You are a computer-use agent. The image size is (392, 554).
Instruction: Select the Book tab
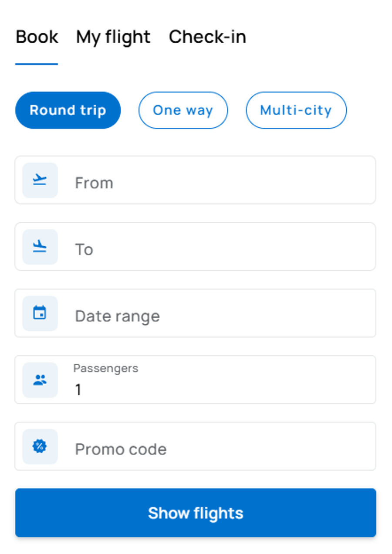(37, 37)
